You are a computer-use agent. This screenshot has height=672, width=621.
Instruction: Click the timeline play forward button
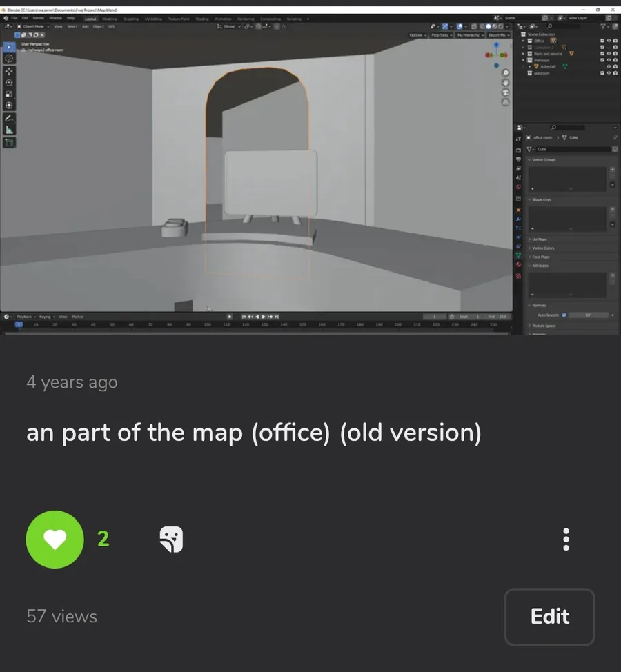coord(263,317)
